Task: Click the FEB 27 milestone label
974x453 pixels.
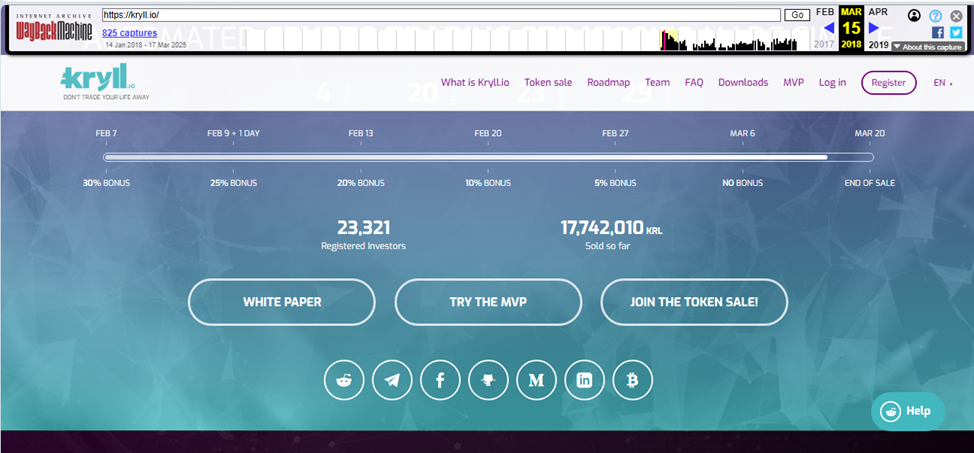Action: 615,133
